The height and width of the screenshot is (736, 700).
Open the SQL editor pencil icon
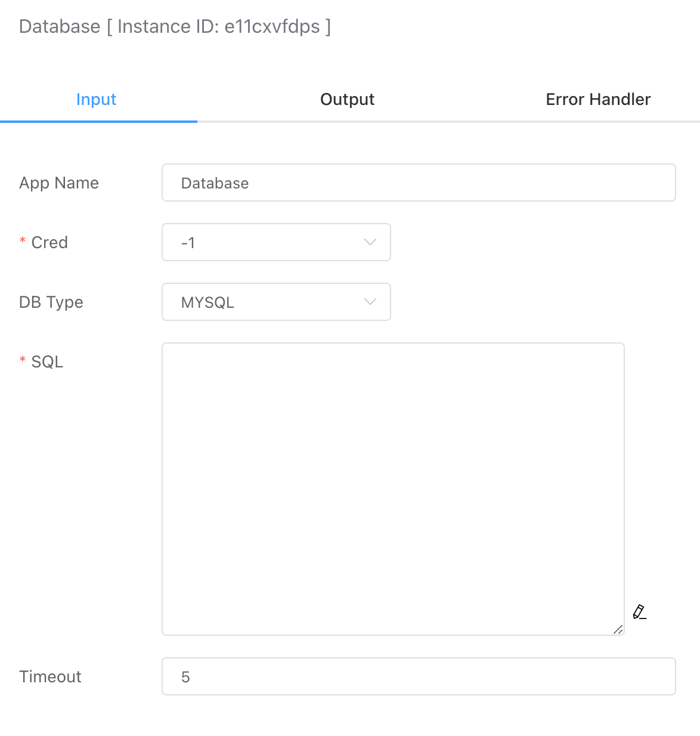(x=639, y=612)
